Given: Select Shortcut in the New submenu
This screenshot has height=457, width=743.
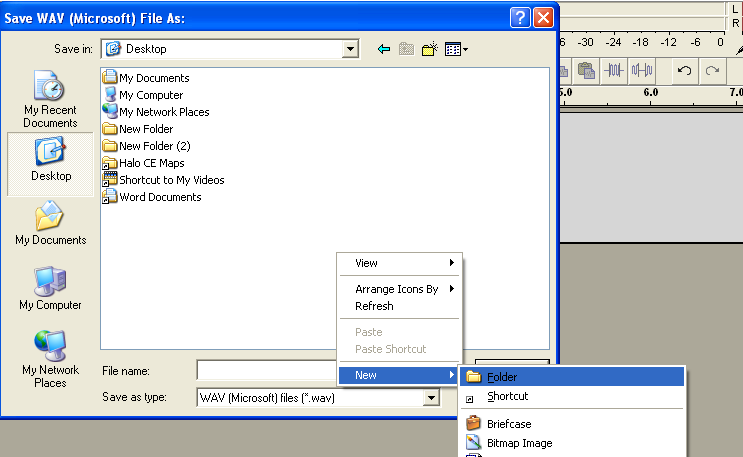Looking at the screenshot, I should click(507, 396).
